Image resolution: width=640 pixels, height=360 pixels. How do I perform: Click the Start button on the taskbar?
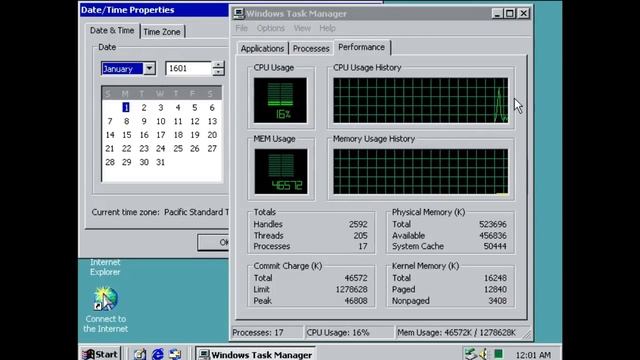pyautogui.click(x=100, y=354)
